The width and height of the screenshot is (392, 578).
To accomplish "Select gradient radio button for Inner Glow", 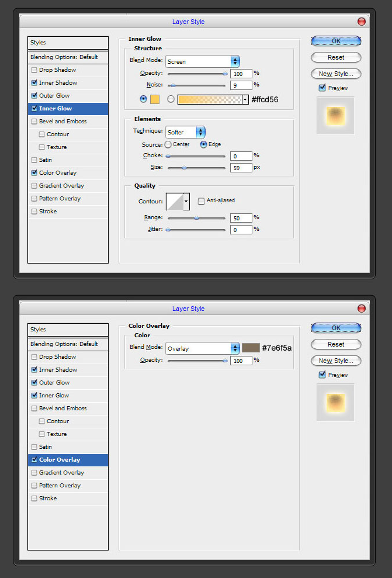I will pos(171,99).
